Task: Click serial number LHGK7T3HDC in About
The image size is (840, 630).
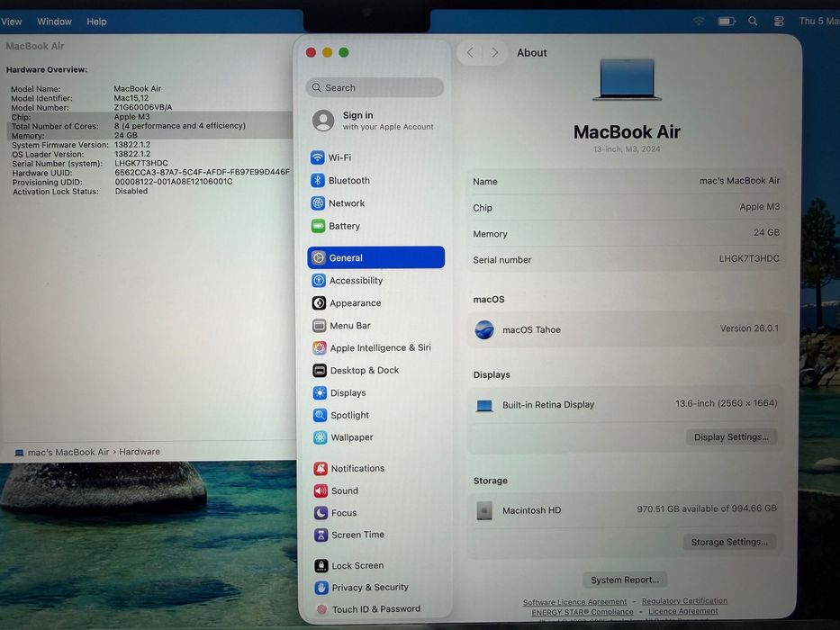Action: pyautogui.click(x=749, y=258)
